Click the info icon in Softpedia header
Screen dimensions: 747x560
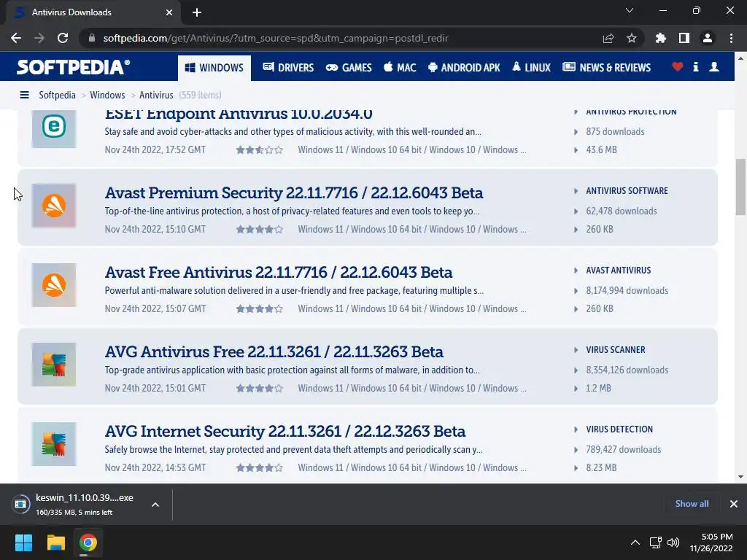695,67
